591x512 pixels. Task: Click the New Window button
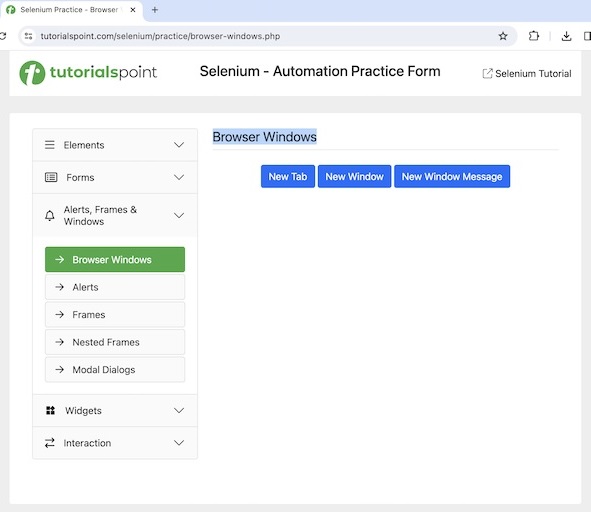point(354,176)
